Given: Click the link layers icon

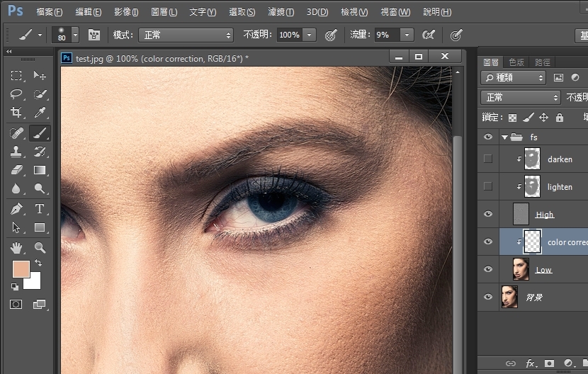Looking at the screenshot, I should coord(510,363).
